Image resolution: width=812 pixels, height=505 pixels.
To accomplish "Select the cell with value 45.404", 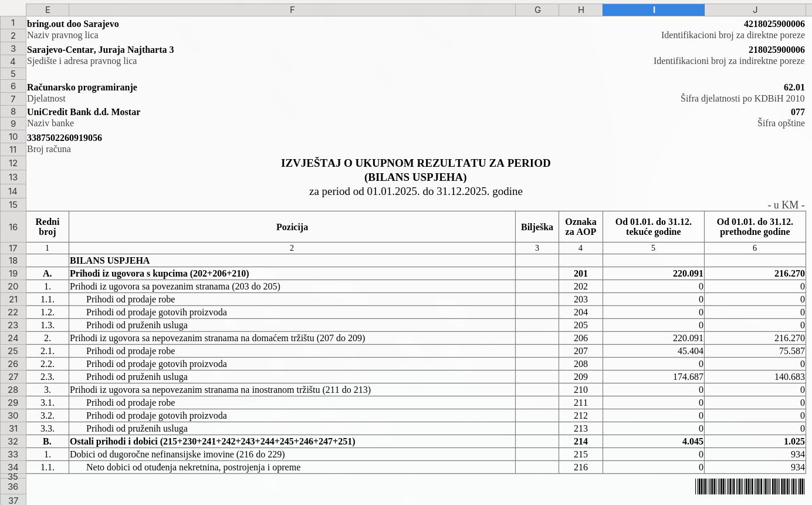I will click(653, 351).
